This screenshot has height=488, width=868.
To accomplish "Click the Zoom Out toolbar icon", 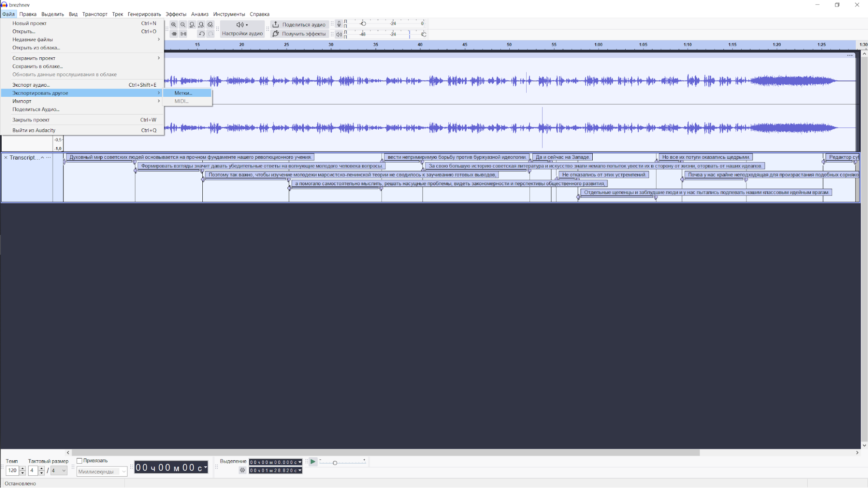I will (183, 25).
